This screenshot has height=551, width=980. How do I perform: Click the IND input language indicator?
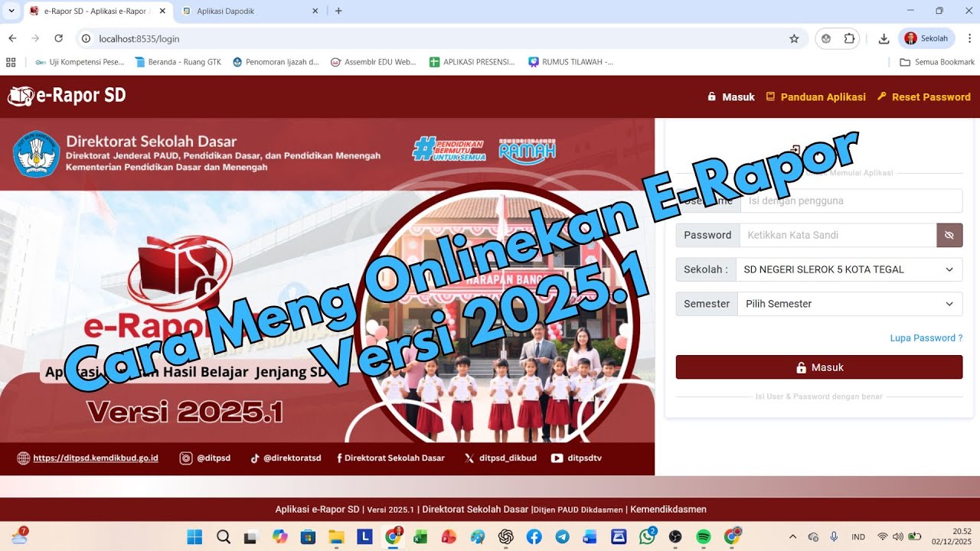[x=858, y=536]
